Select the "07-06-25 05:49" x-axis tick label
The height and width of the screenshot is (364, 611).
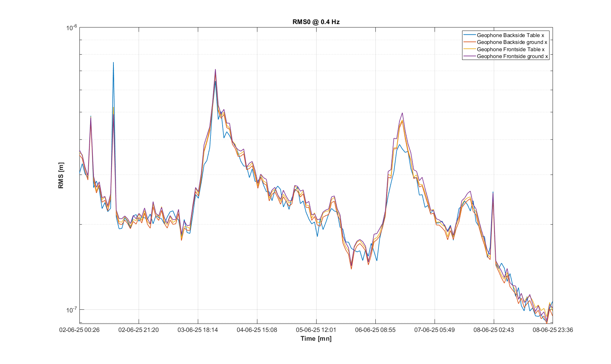coord(435,330)
